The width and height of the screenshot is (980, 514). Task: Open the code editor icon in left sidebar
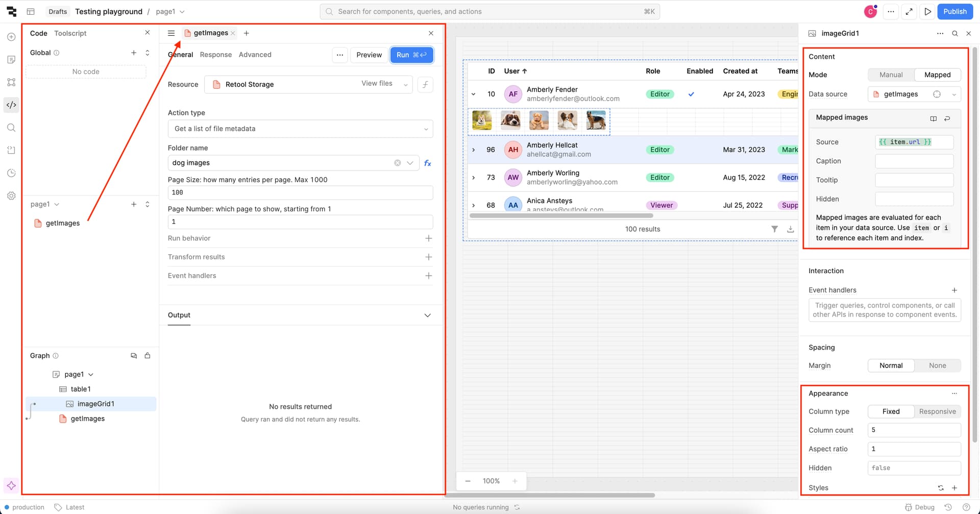[11, 105]
